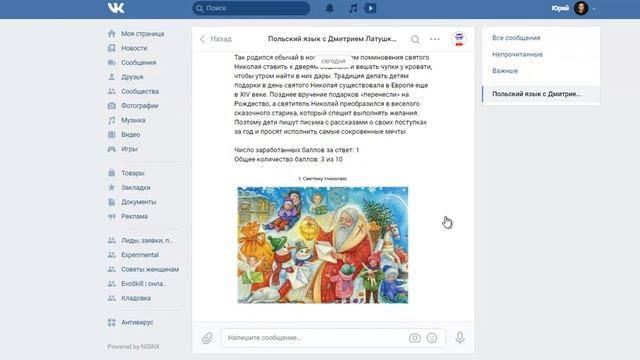Open Фотографии in the sidebar

pyautogui.click(x=140, y=106)
